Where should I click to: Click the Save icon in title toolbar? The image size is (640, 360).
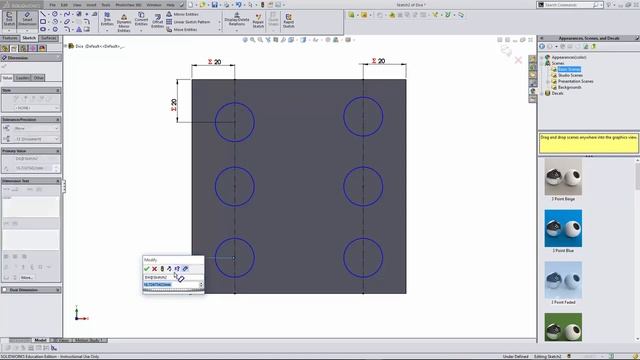coord(214,5)
